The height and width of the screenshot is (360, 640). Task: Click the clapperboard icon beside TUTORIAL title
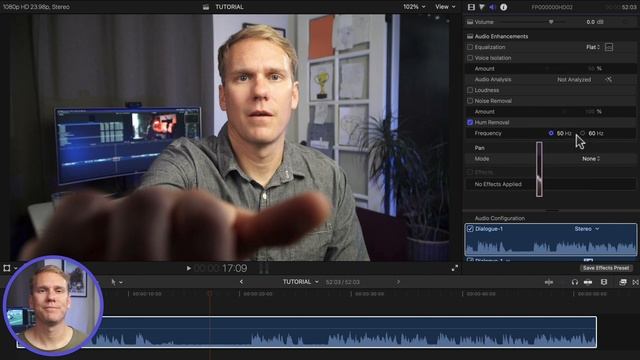click(206, 7)
